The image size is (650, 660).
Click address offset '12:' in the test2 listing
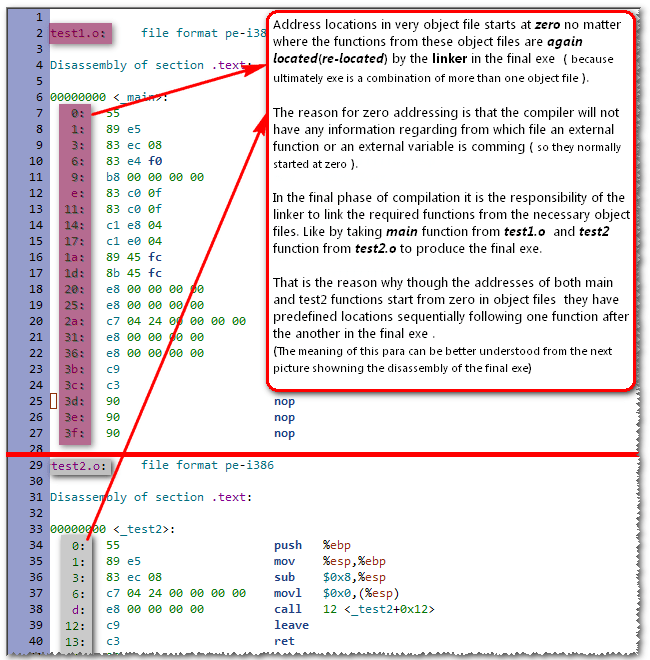pos(75,626)
